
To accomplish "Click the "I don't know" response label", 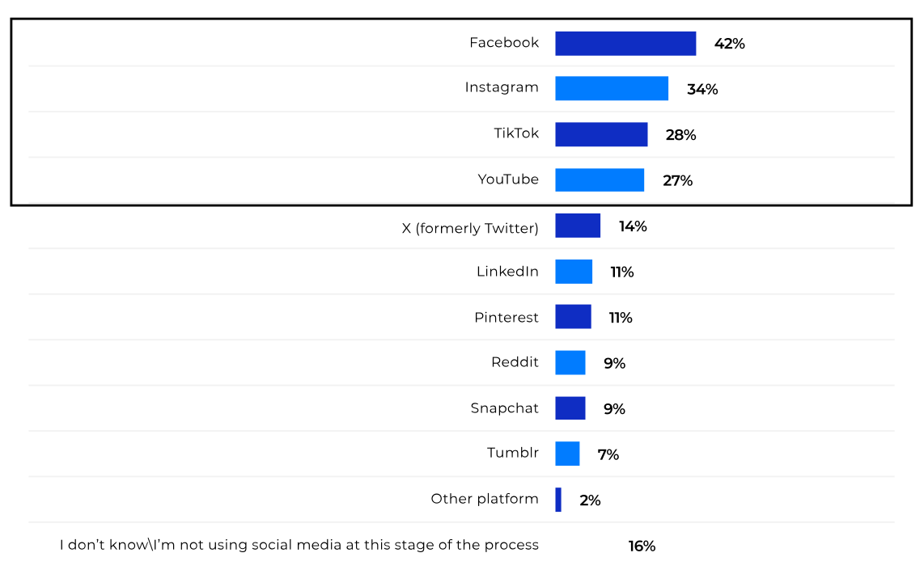I will (299, 545).
